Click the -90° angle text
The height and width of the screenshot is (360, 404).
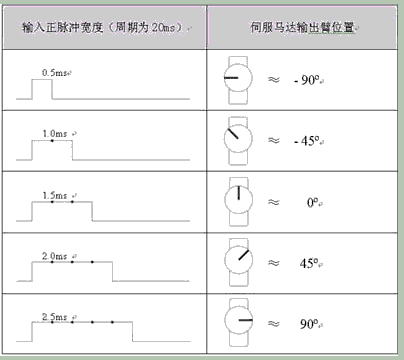(x=307, y=80)
